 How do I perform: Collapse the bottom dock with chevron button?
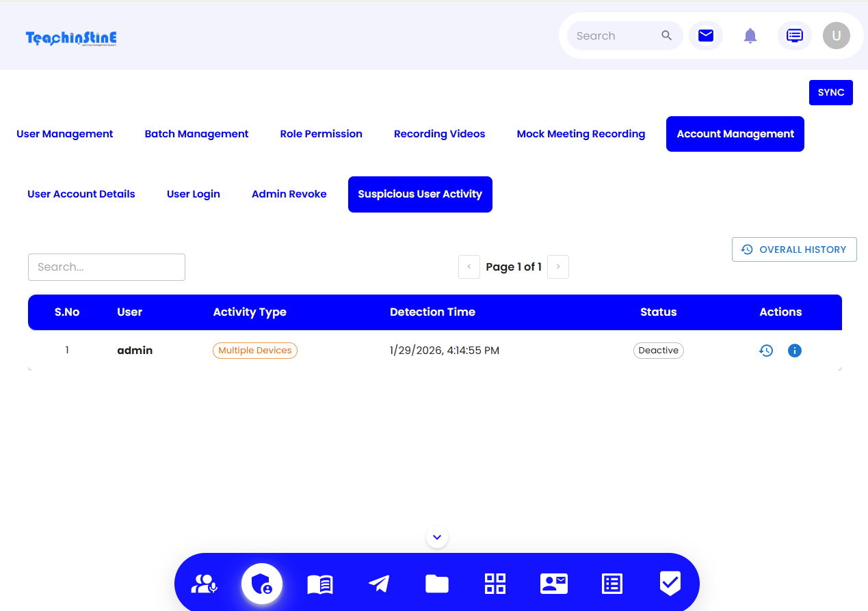pos(437,537)
